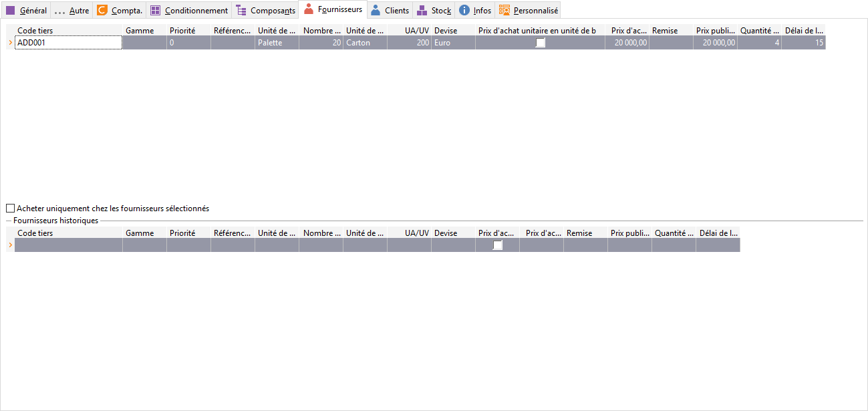
Task: Click Gamme column header in upper grid
Action: (145, 31)
